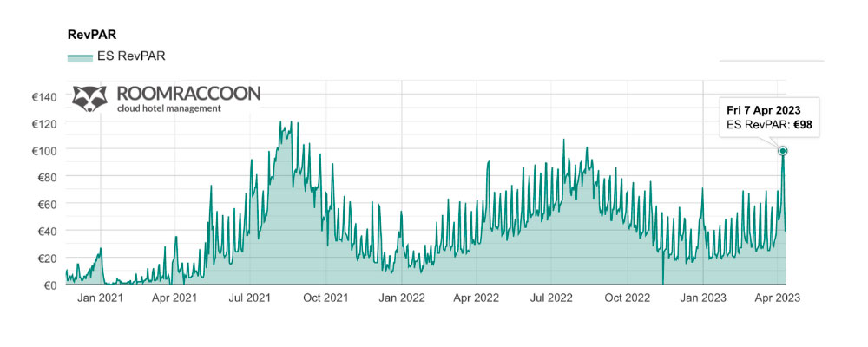Click the 'Fri 7 Apr 2023' tooltip date

(763, 109)
